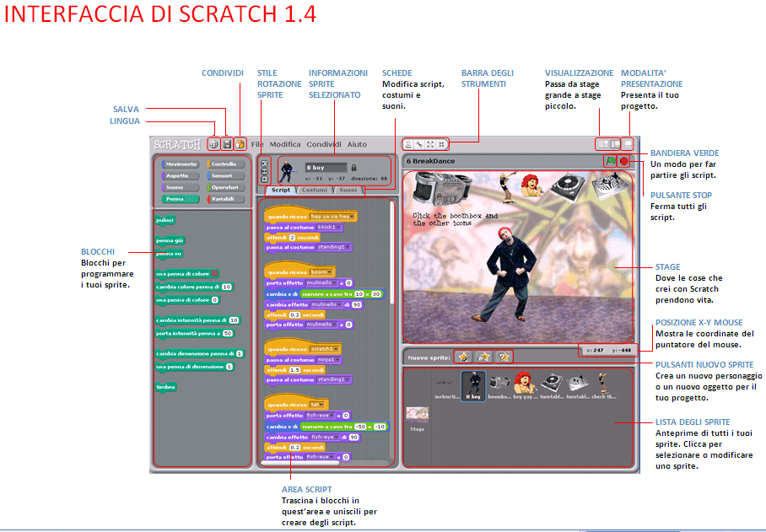Select the Movimento block category

[x=181, y=164]
